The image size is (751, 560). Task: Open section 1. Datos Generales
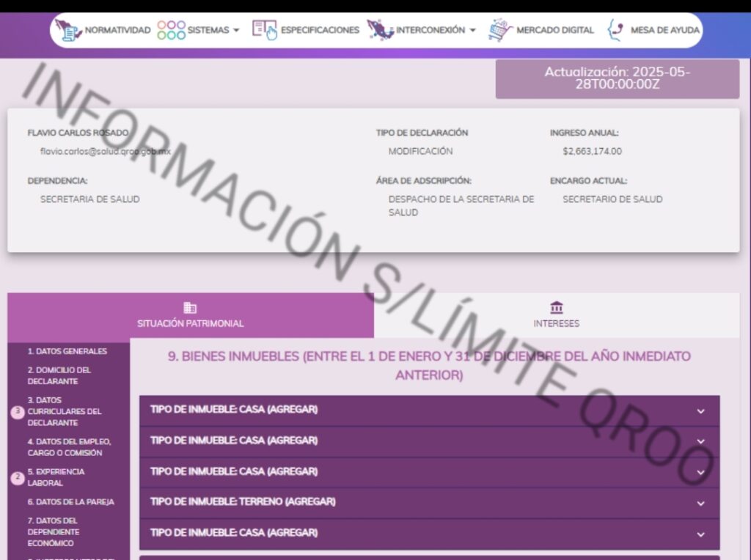(x=67, y=351)
